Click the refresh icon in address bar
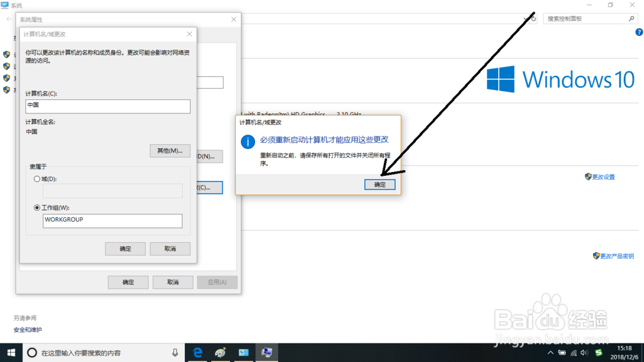This screenshot has width=644, height=362. [533, 19]
